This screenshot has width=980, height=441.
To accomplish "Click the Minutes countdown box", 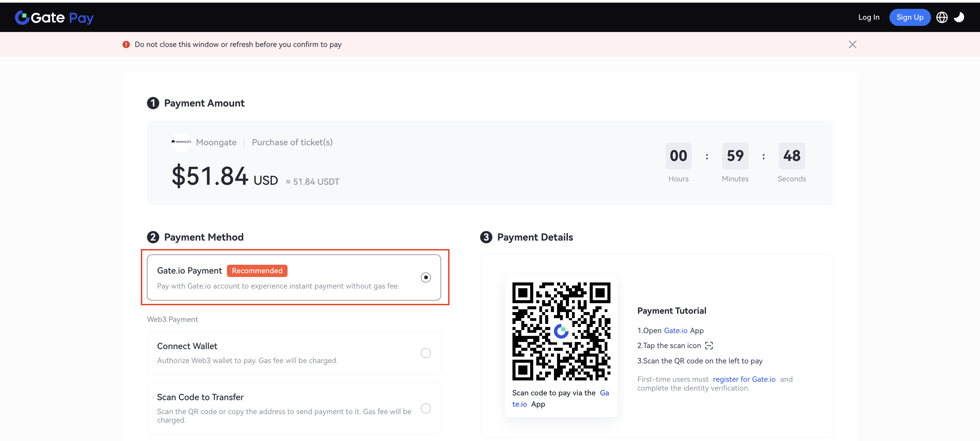I will click(x=735, y=156).
